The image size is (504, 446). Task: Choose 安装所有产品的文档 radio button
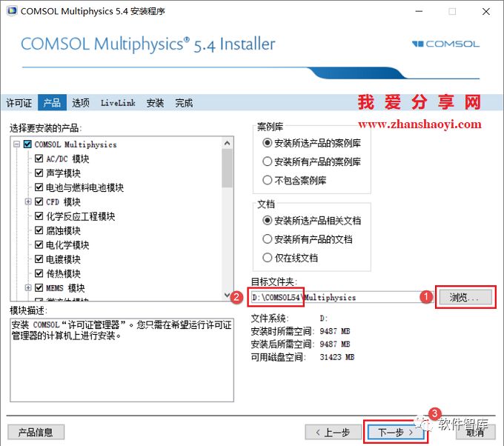(268, 239)
